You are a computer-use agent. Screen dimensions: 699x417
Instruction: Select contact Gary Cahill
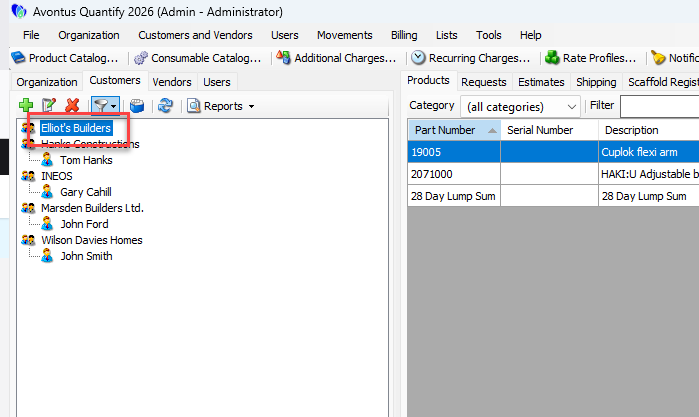[x=86, y=192]
